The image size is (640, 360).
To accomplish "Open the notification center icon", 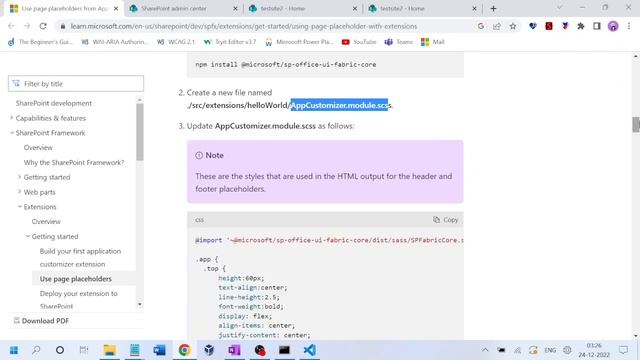I will 623,350.
